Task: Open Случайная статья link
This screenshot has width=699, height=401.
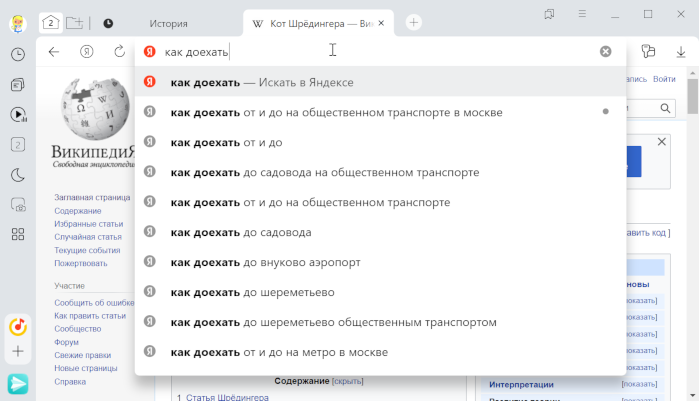Action: click(88, 237)
